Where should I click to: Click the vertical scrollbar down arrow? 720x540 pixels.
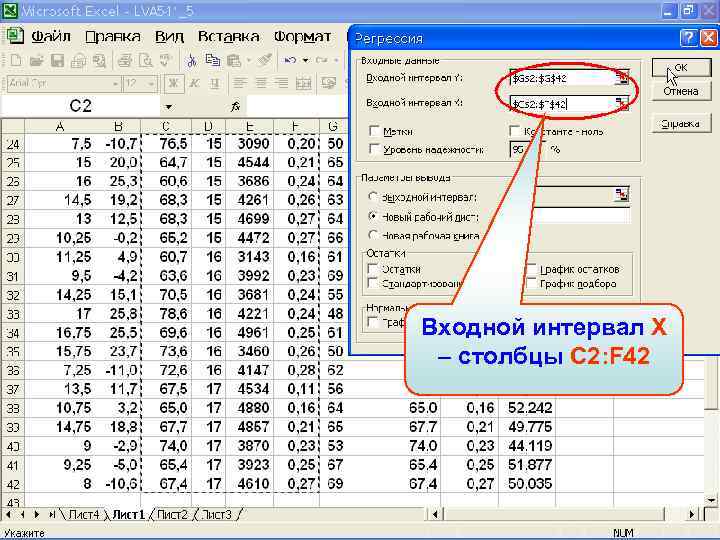tap(711, 500)
